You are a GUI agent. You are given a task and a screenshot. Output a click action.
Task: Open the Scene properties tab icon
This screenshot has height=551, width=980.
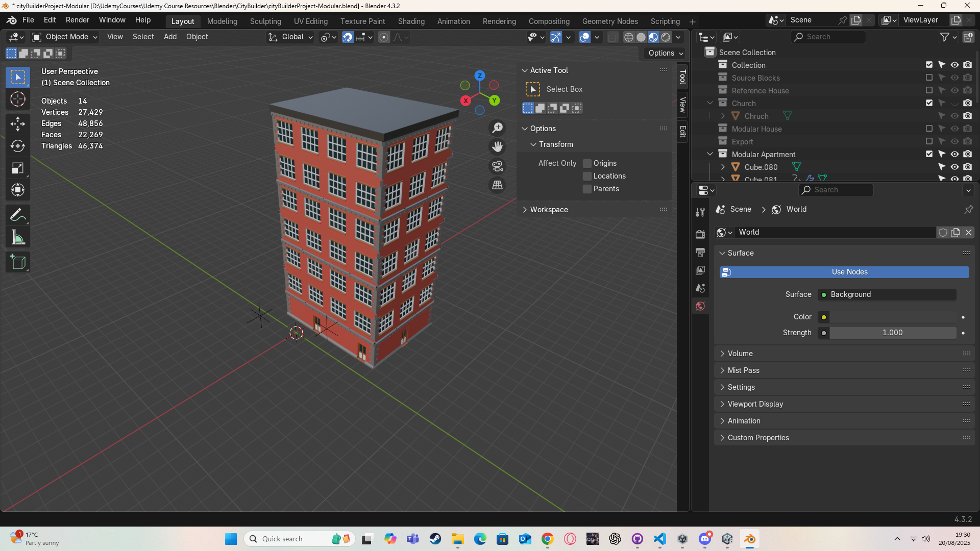700,288
